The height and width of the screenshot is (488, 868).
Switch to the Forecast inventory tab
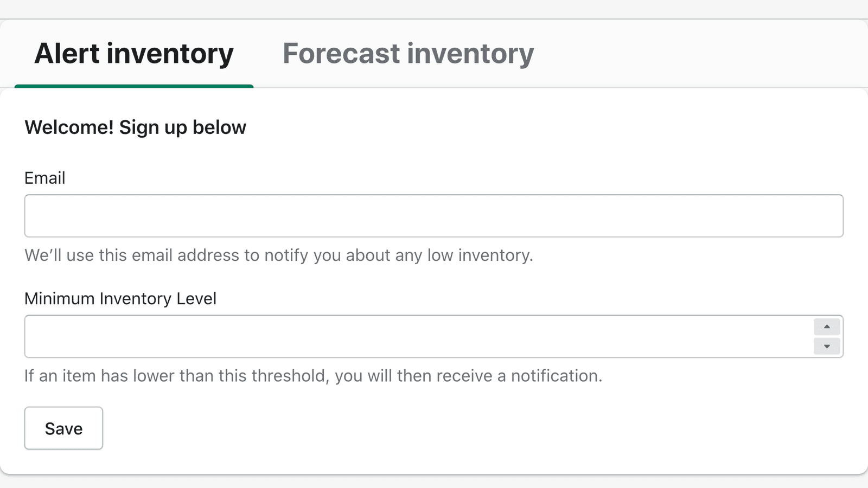point(408,54)
